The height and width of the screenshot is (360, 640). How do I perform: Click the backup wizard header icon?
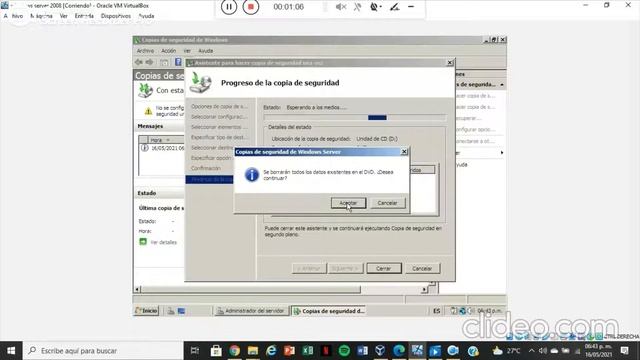pos(200,82)
